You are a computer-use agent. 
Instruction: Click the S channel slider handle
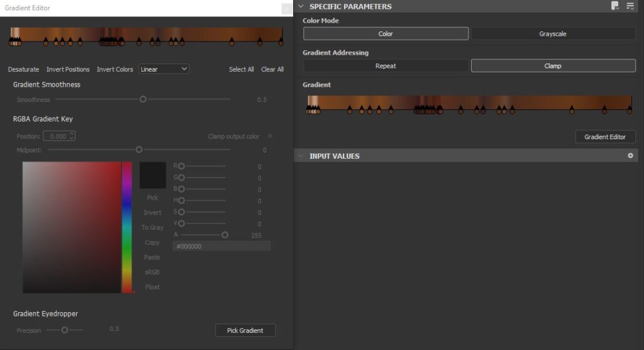pos(182,212)
